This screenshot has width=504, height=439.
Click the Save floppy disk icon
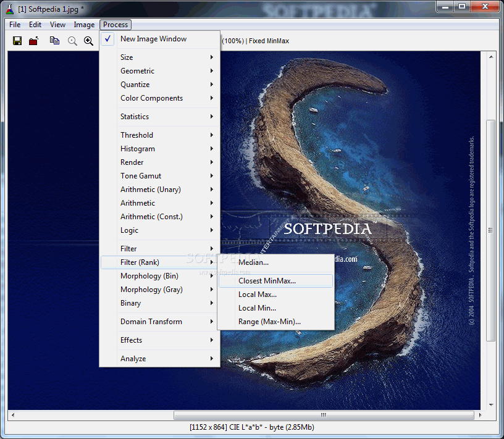click(x=17, y=41)
